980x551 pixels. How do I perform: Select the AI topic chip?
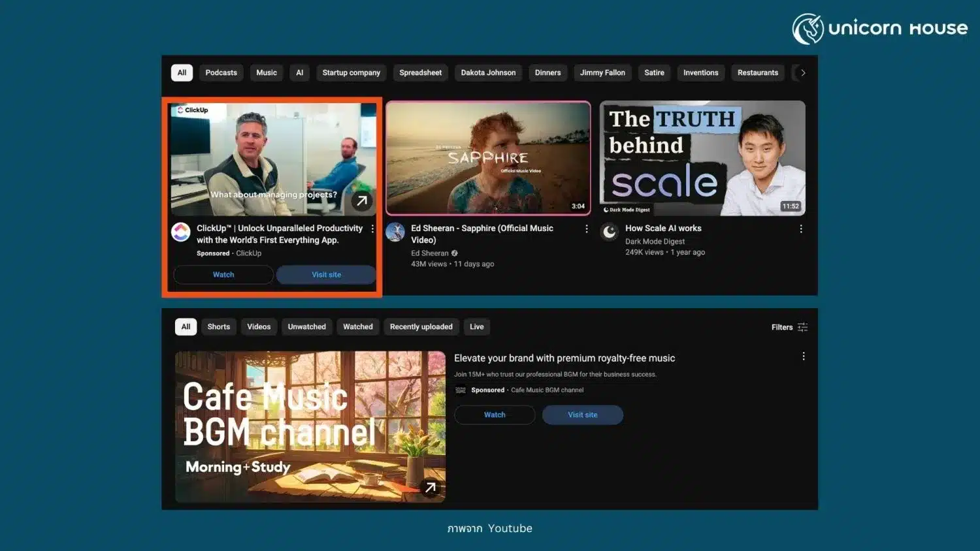300,72
